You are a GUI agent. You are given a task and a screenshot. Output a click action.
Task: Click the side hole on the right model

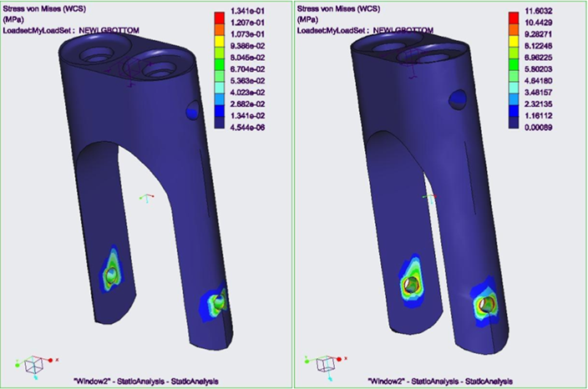pyautogui.click(x=457, y=99)
